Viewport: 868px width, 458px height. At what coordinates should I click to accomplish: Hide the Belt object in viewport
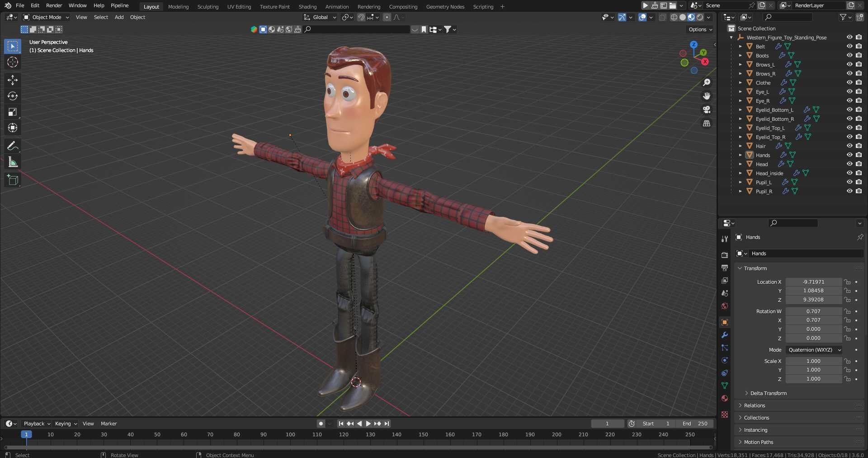pyautogui.click(x=849, y=46)
